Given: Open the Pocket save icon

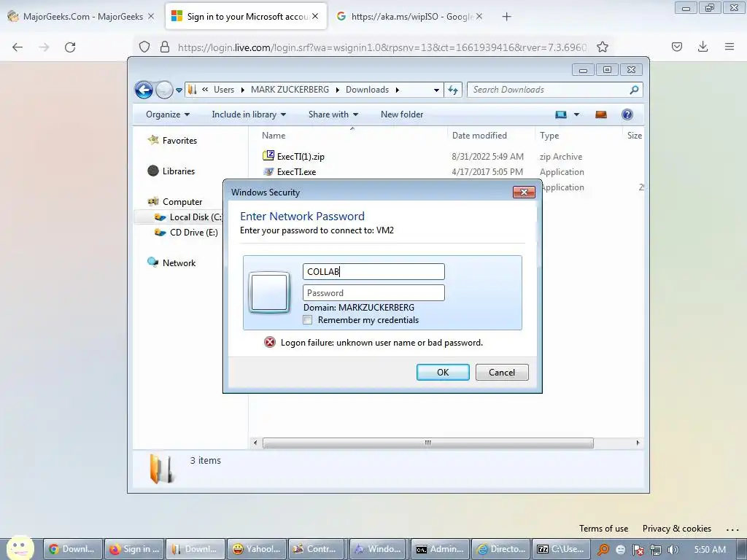Looking at the screenshot, I should [x=677, y=47].
